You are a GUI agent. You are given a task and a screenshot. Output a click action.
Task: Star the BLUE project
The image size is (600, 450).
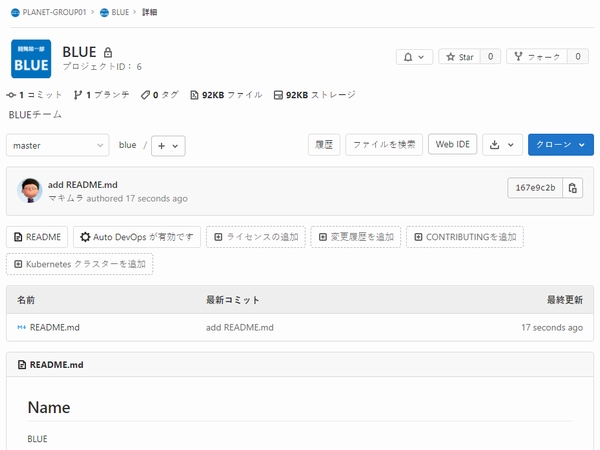pyautogui.click(x=460, y=57)
